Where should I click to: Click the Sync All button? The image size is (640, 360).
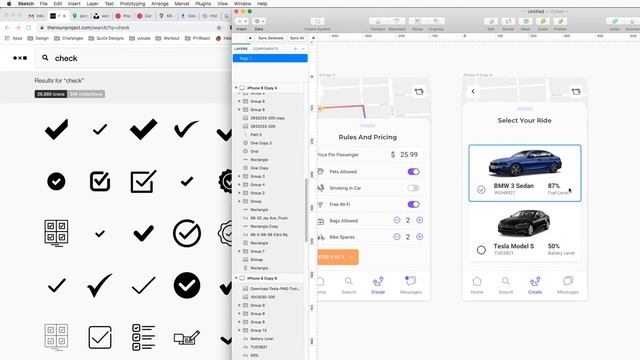297,38
